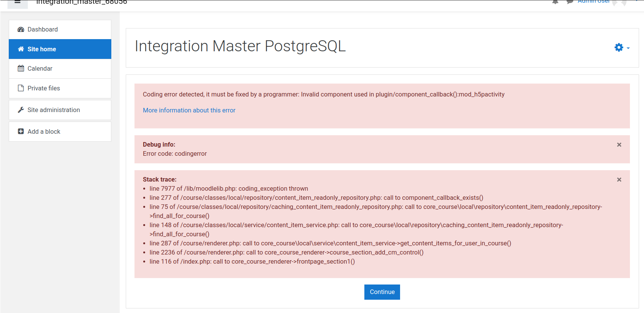Click the Integration Master PostgreSQL heading
This screenshot has width=644, height=313.
pos(240,46)
